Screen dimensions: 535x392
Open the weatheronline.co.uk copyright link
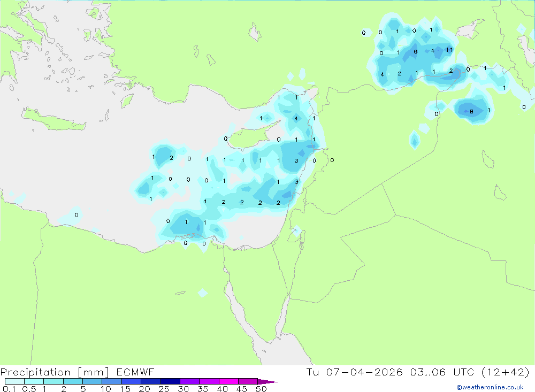pyautogui.click(x=490, y=387)
